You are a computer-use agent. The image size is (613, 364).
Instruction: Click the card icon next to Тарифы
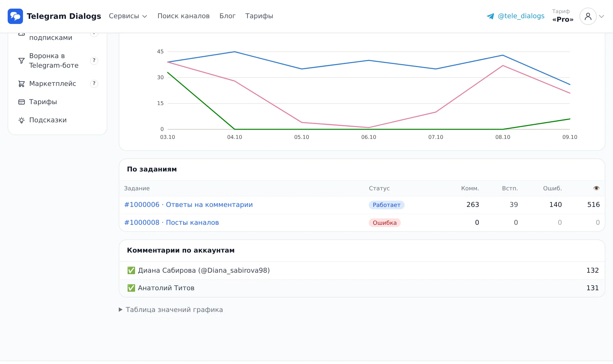(21, 102)
